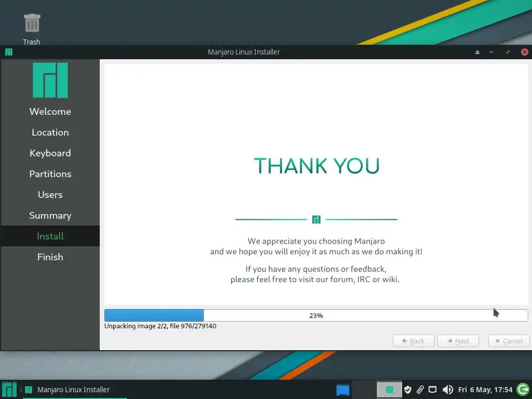The width and height of the screenshot is (532, 399).
Task: Click the installer window title text
Action: tap(244, 52)
